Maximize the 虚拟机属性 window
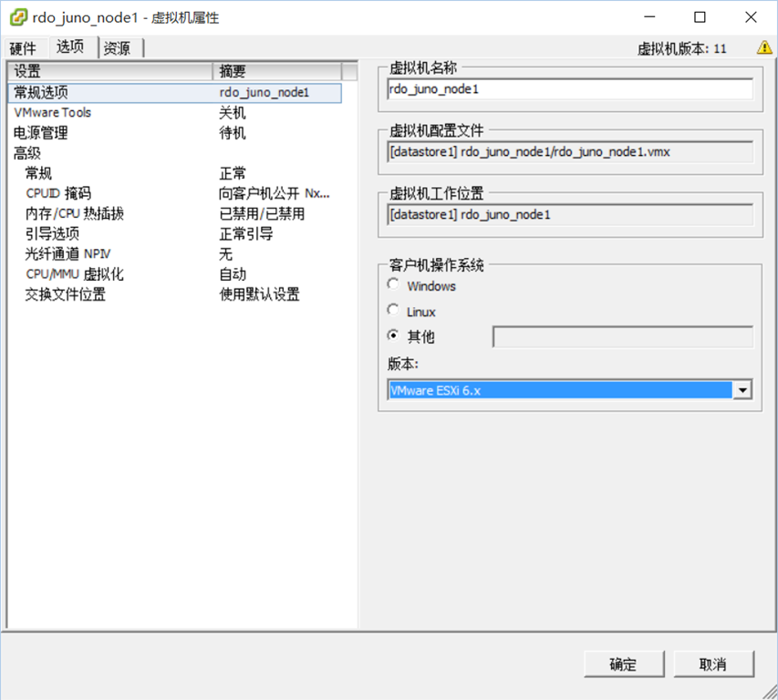This screenshot has height=700, width=778. point(700,17)
